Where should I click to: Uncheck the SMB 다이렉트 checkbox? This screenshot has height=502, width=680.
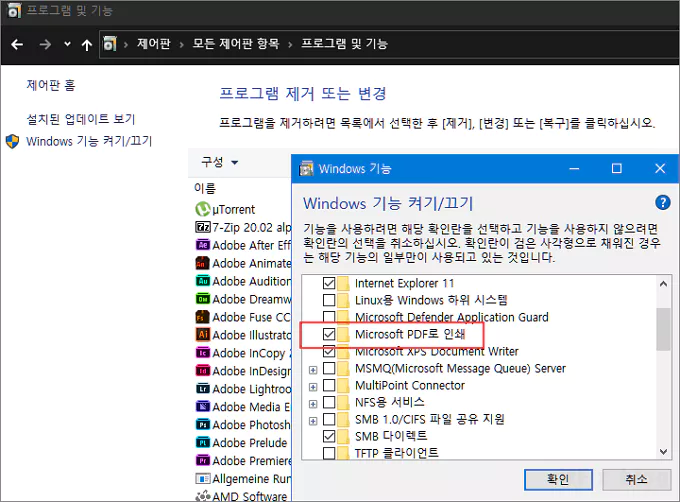click(x=329, y=436)
